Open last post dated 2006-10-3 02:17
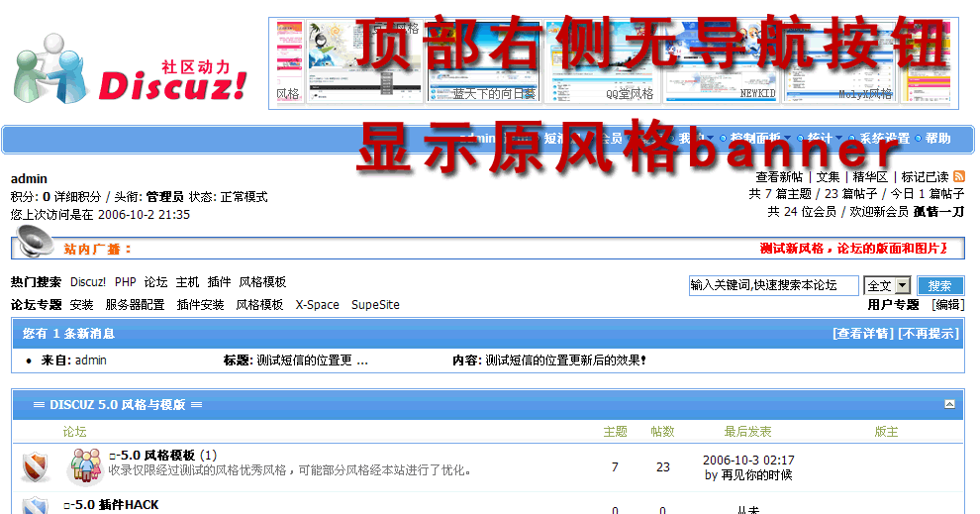 click(748, 461)
